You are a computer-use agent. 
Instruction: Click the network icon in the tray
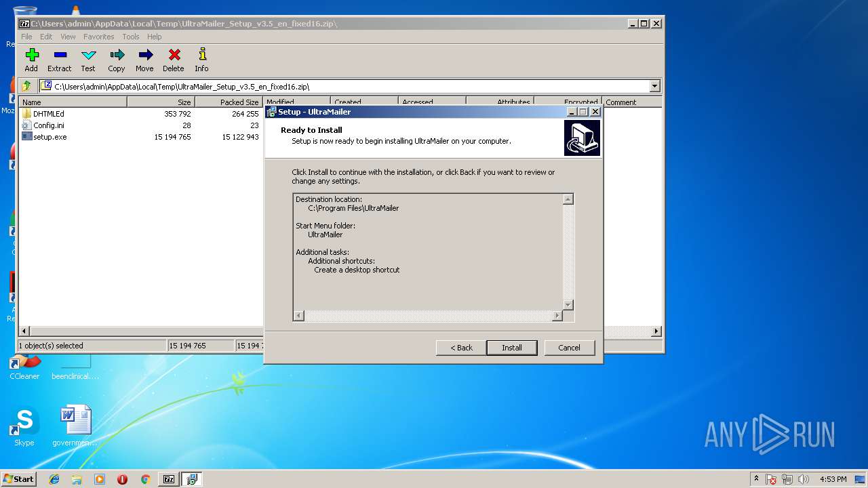point(788,479)
